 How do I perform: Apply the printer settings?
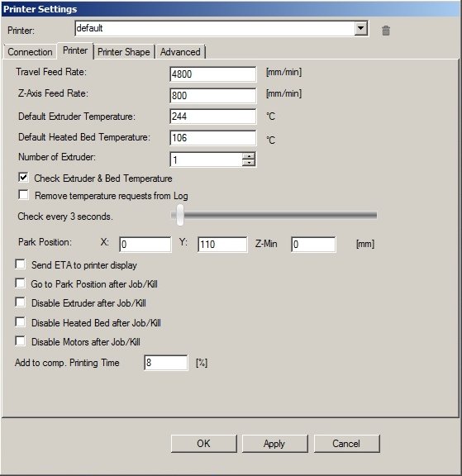[274, 444]
